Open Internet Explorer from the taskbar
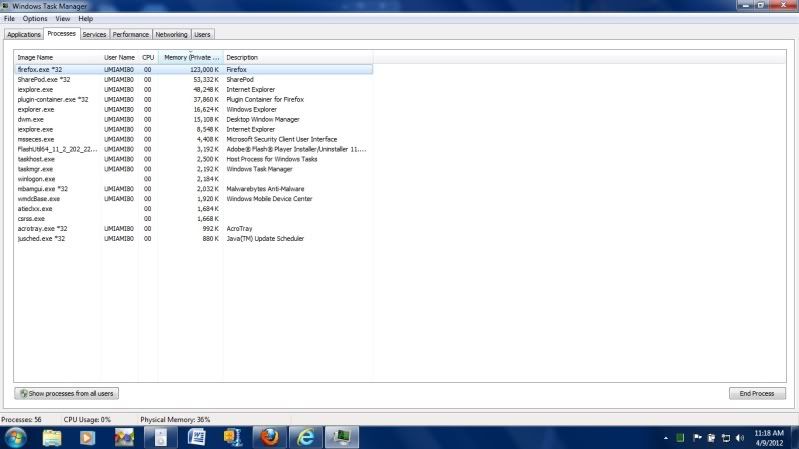The image size is (799, 449). click(306, 437)
